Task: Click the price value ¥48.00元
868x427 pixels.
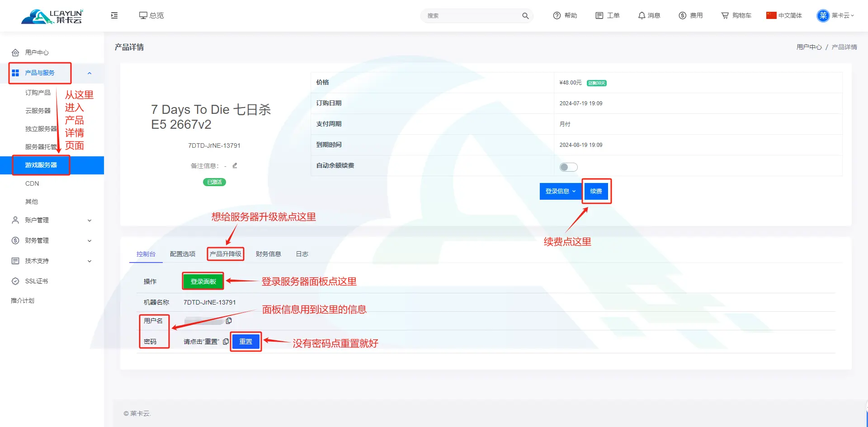Action: pos(571,83)
